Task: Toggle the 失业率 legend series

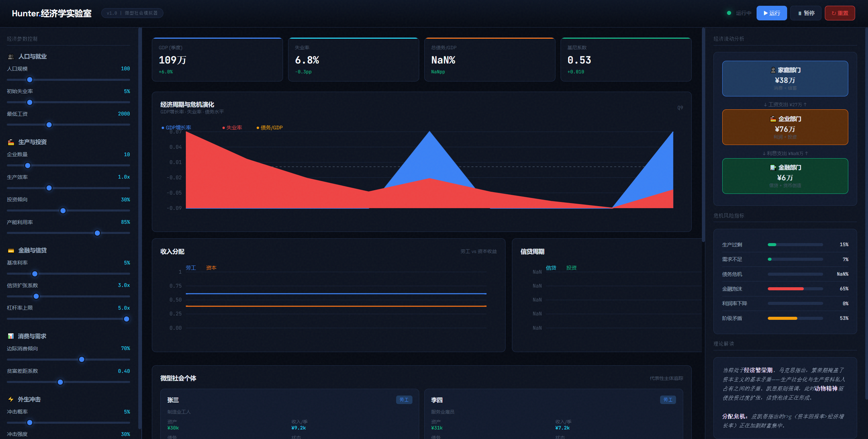Action: pos(232,128)
